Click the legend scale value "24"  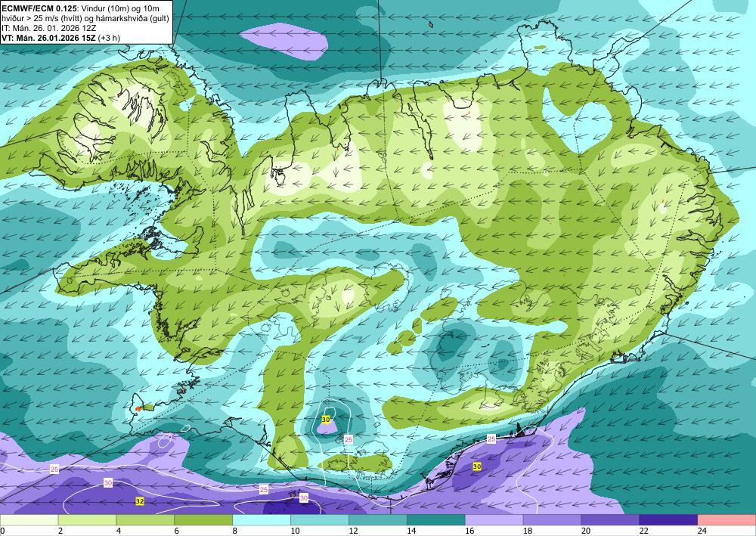[702, 531]
